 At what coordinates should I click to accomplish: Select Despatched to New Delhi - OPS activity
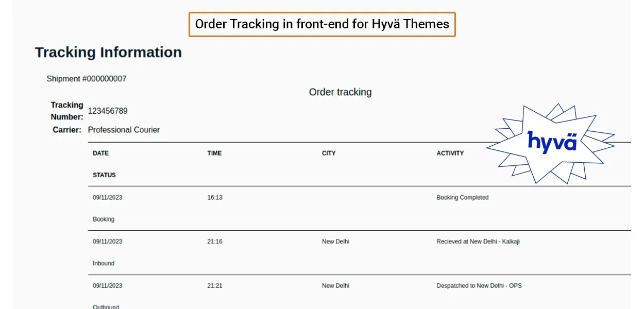pyautogui.click(x=479, y=286)
